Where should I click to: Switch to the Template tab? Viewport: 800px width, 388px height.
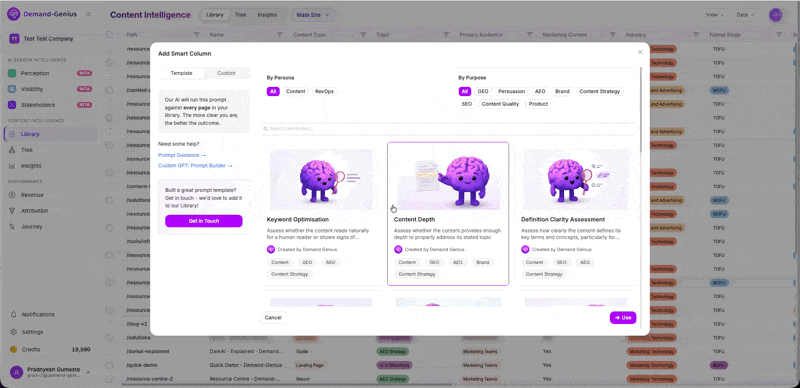click(x=182, y=73)
